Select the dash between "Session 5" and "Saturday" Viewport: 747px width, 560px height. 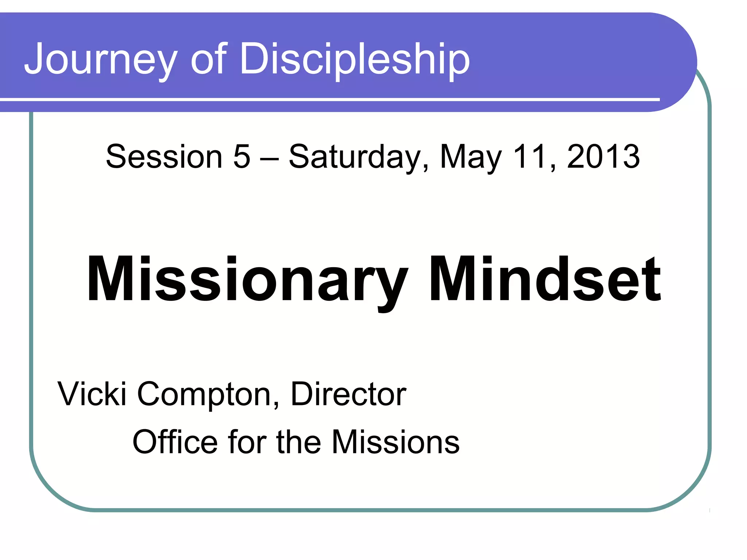[x=270, y=159]
